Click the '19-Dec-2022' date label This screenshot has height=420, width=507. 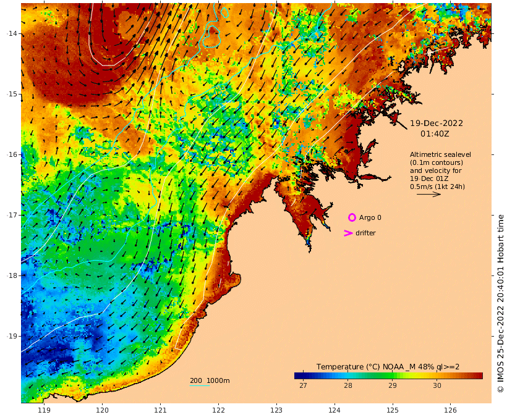pos(436,123)
